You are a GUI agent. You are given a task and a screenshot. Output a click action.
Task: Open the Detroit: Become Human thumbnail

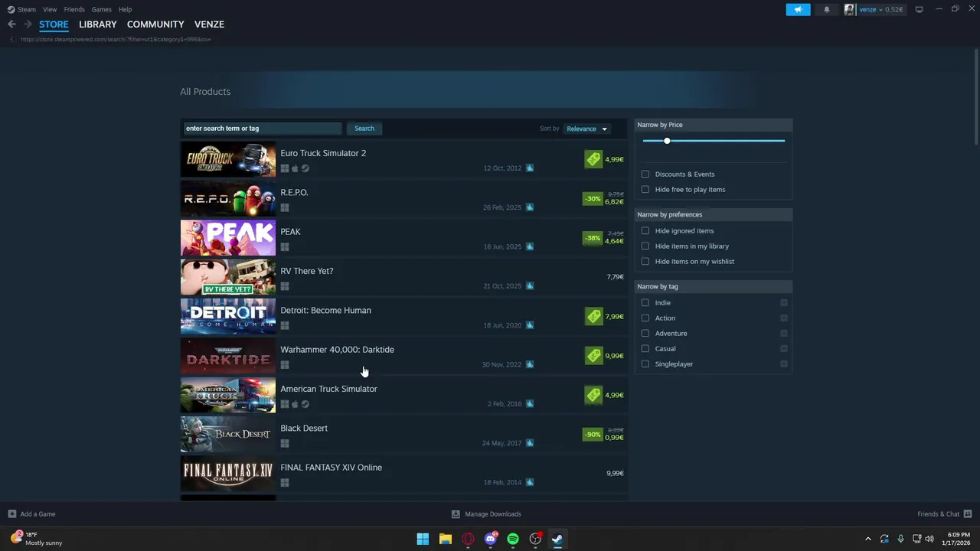tap(228, 317)
